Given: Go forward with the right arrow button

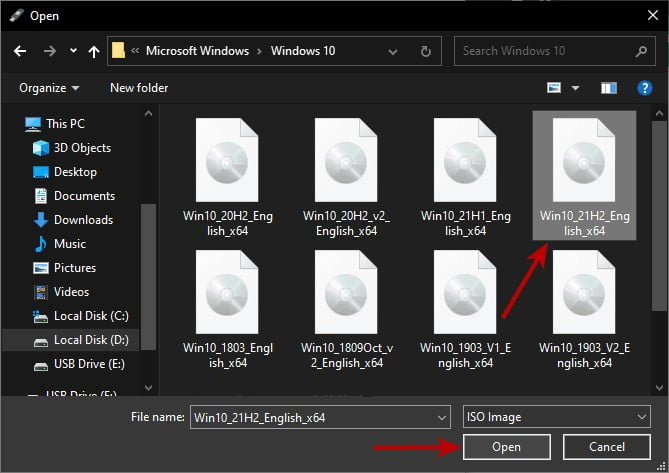Looking at the screenshot, I should [49, 51].
